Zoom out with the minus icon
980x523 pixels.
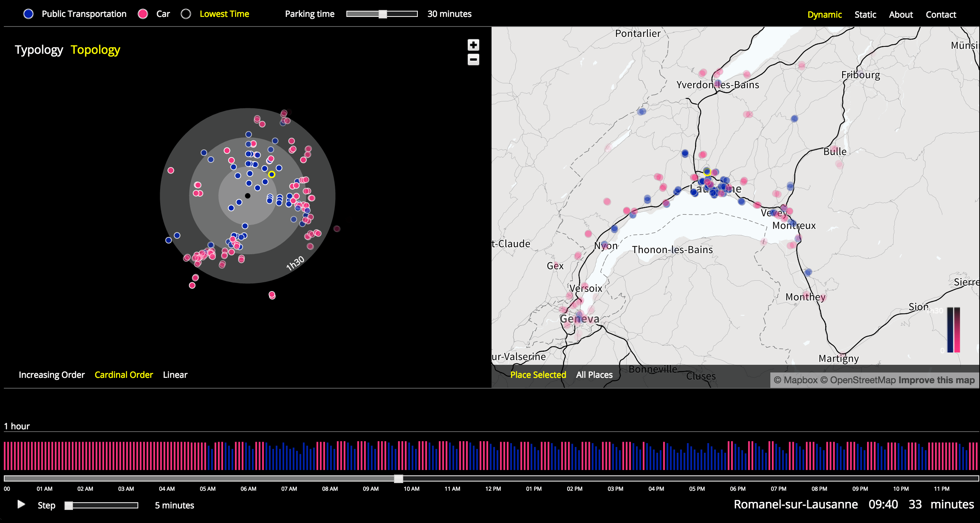473,60
